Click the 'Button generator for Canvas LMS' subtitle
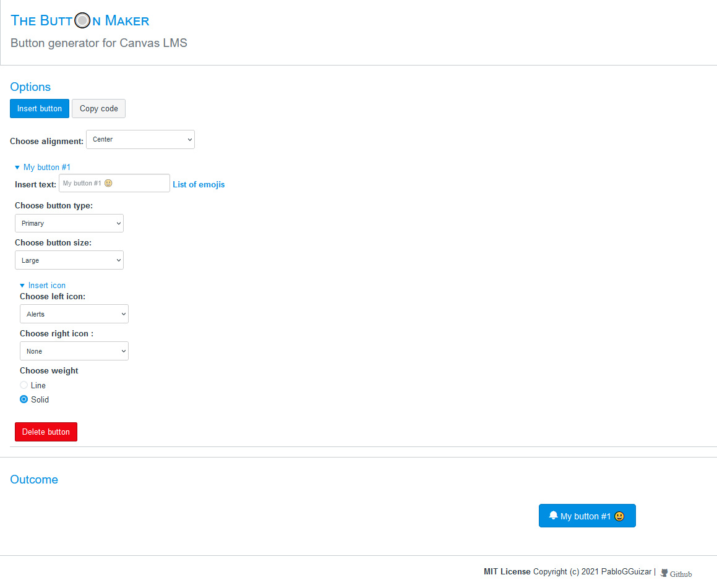The width and height of the screenshot is (717, 588). point(99,43)
